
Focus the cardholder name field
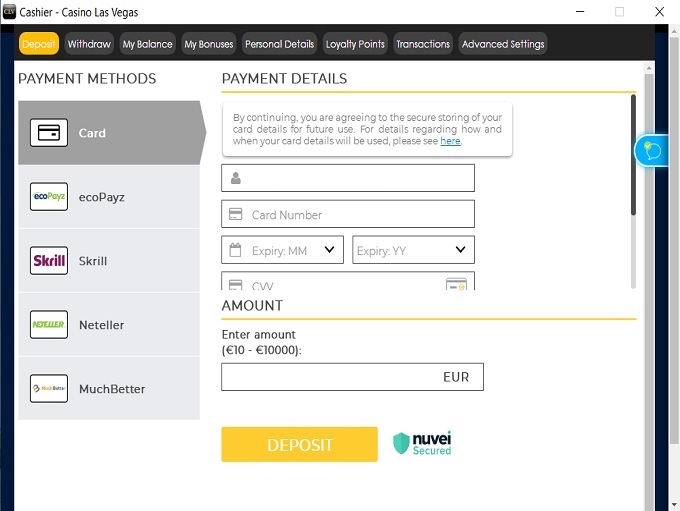point(350,178)
